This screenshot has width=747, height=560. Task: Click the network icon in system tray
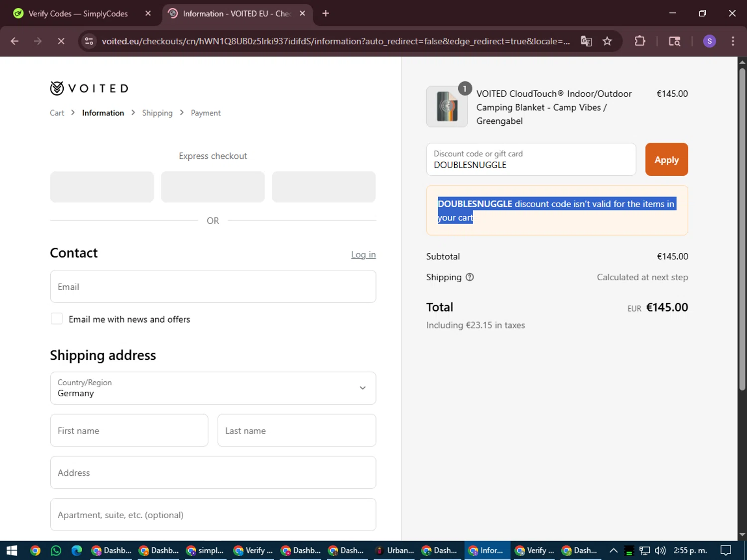(644, 551)
